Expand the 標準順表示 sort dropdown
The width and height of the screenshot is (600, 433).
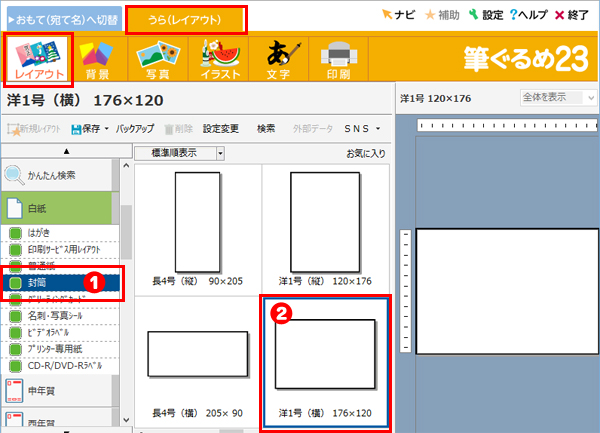(x=186, y=153)
